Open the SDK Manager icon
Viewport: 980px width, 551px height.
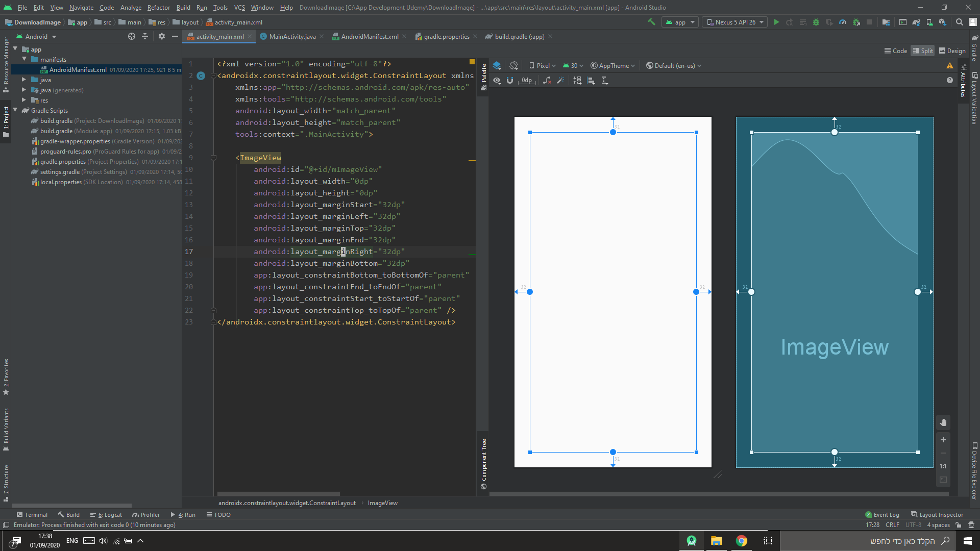click(943, 22)
